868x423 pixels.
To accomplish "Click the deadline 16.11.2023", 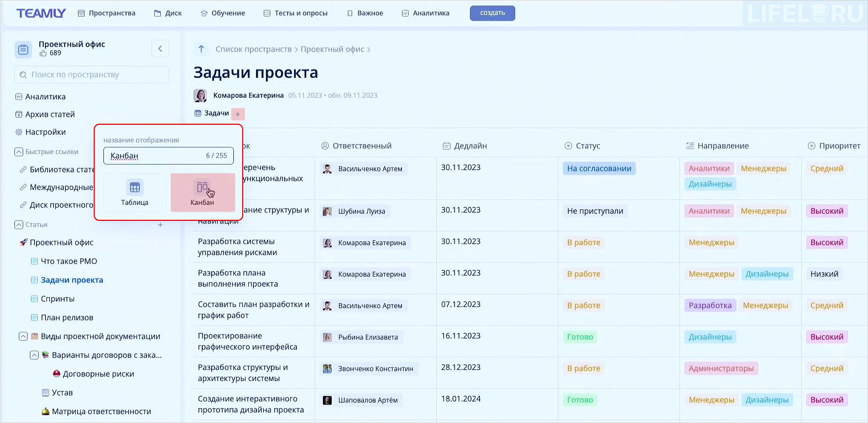I will [x=461, y=336].
